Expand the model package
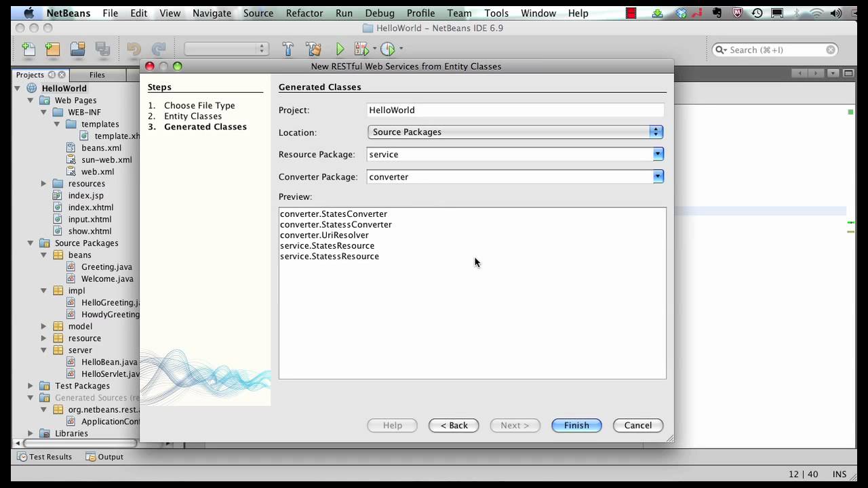Screen dimensions: 868x488 pos(44,326)
